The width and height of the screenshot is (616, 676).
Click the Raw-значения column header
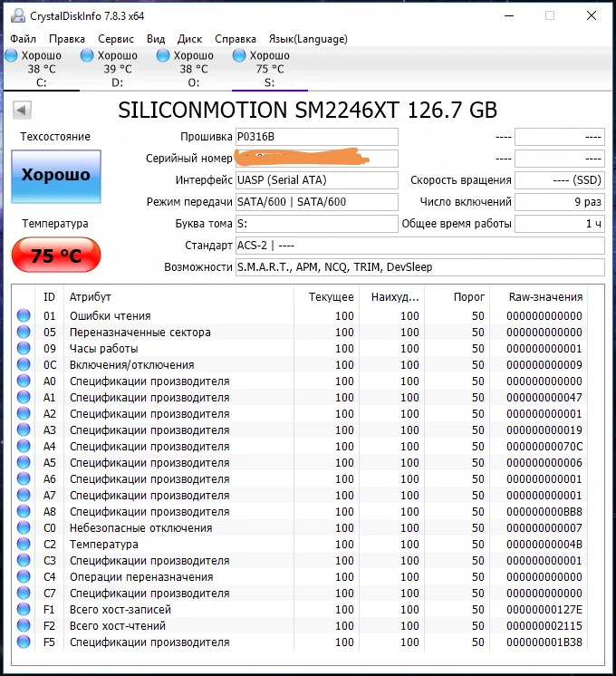pos(545,297)
